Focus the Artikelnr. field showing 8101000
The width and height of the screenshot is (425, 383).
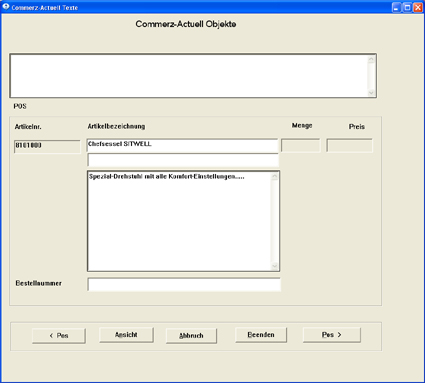(x=47, y=146)
